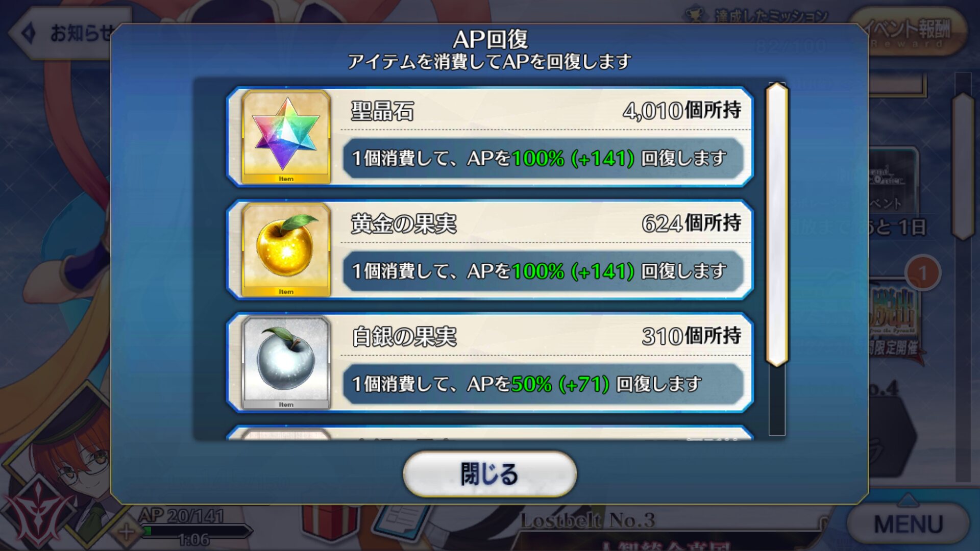Open the MENU button
This screenshot has width=980, height=551.
point(908,524)
